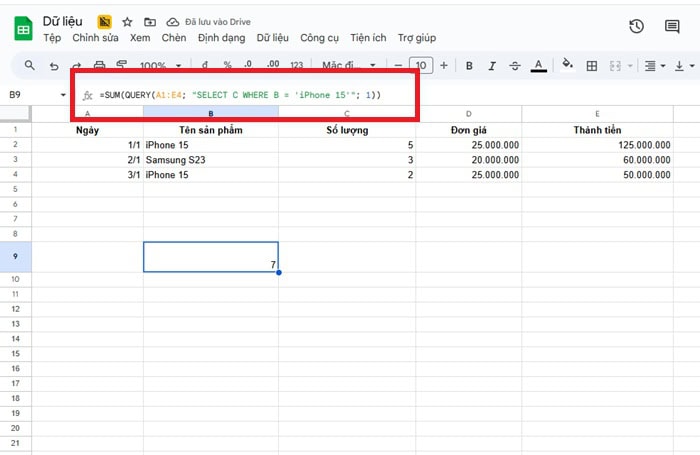Star the Dữ liệu document

(x=127, y=21)
